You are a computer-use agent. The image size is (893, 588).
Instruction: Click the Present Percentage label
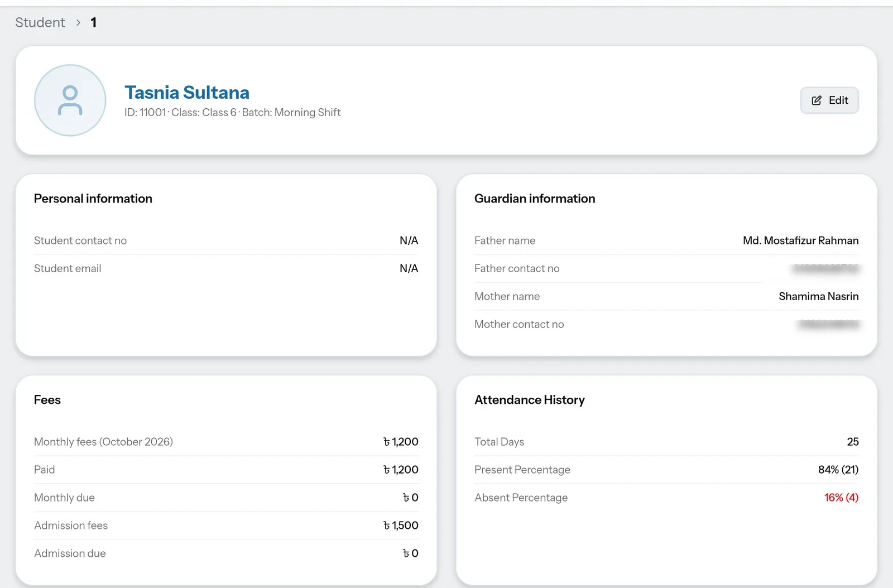522,470
